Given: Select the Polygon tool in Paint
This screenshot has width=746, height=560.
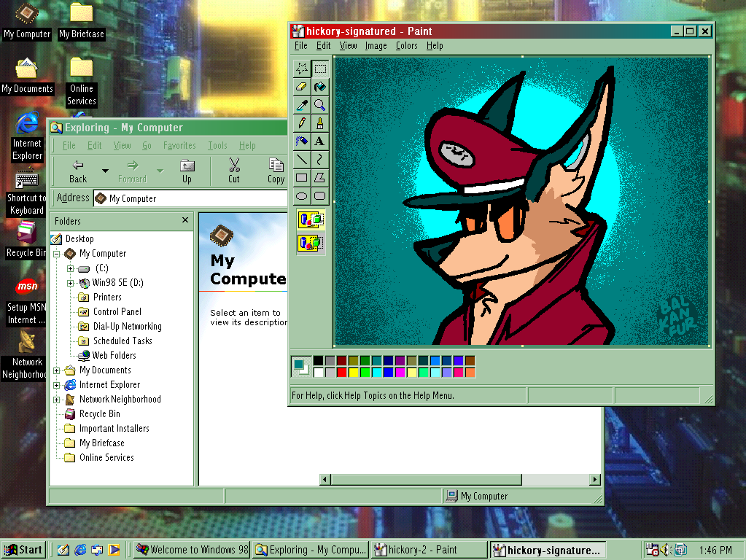Looking at the screenshot, I should 319,178.
